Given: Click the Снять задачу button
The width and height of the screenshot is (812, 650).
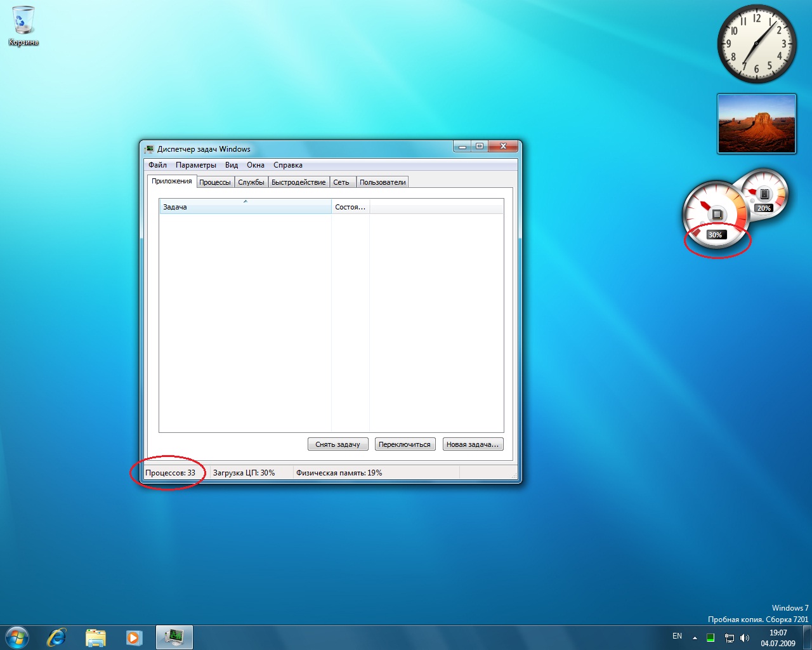Looking at the screenshot, I should click(337, 444).
